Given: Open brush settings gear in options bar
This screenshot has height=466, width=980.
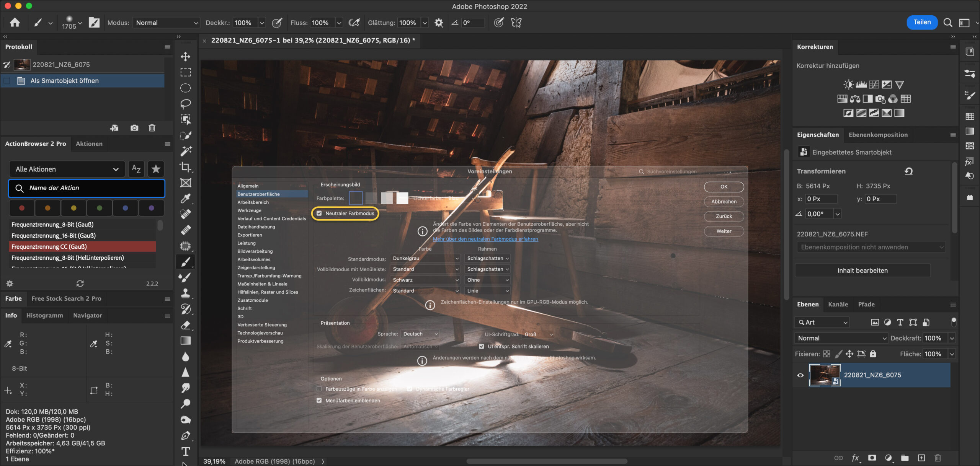Looking at the screenshot, I should (x=439, y=23).
